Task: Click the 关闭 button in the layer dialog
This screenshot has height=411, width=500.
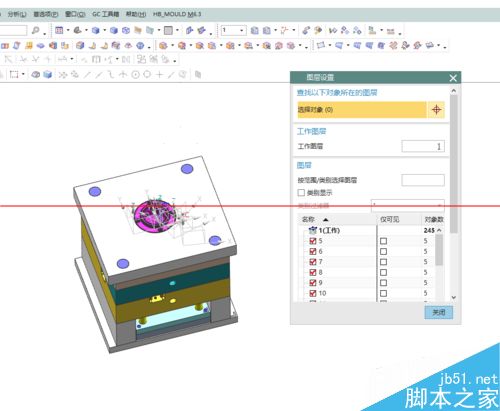Action: pos(439,312)
